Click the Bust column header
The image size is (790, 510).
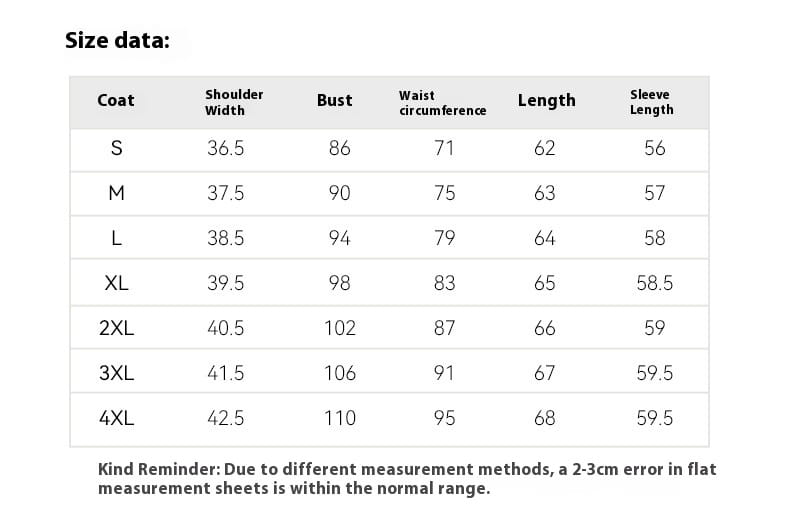[x=334, y=100]
